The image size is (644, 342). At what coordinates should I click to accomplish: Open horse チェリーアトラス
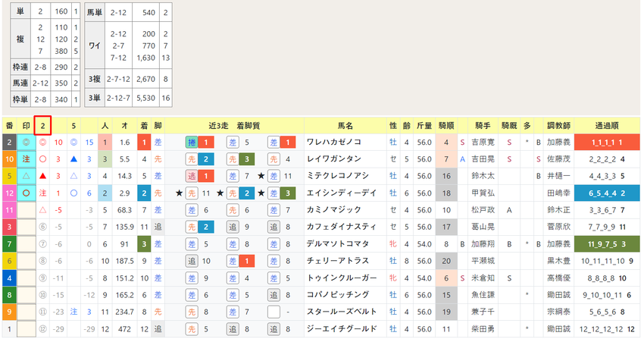[x=338, y=261]
